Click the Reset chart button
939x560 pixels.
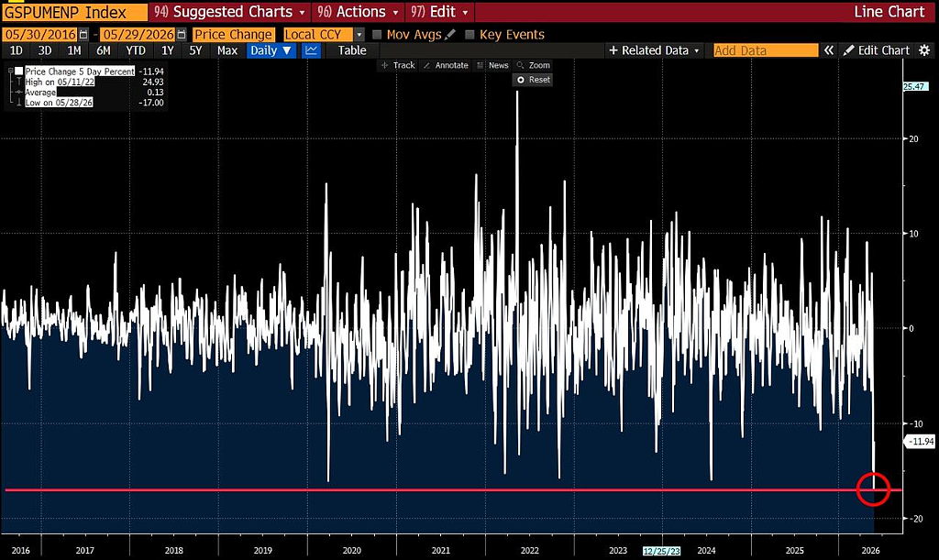[533, 80]
